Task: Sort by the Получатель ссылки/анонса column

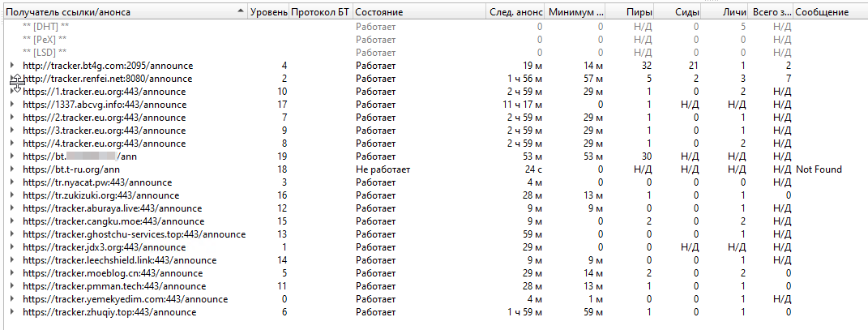Action: pyautogui.click(x=122, y=13)
